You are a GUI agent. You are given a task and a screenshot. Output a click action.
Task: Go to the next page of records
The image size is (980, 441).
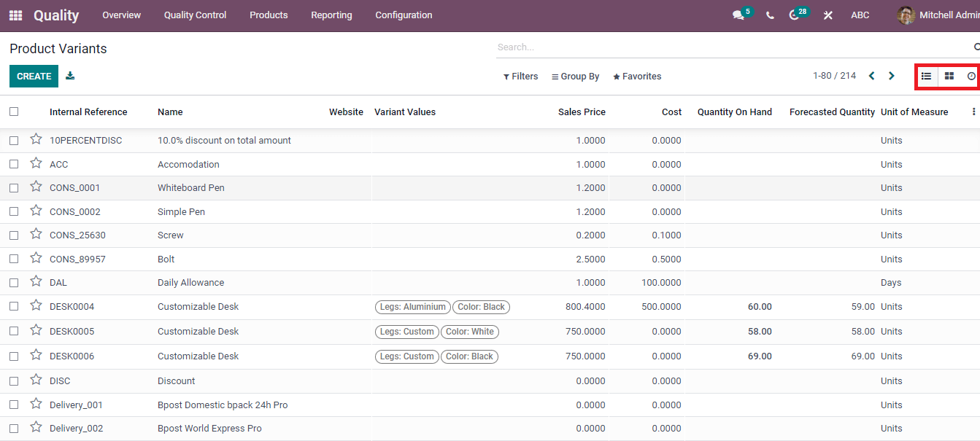tap(891, 76)
